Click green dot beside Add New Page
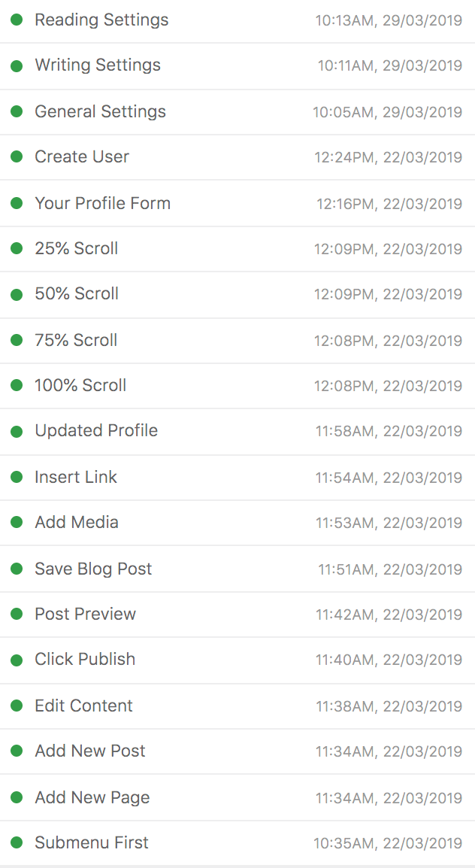The image size is (475, 868). [x=17, y=798]
